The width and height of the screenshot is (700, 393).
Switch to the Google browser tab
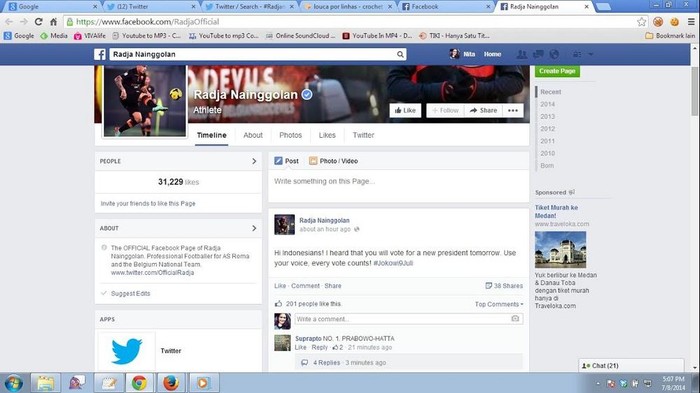point(53,7)
